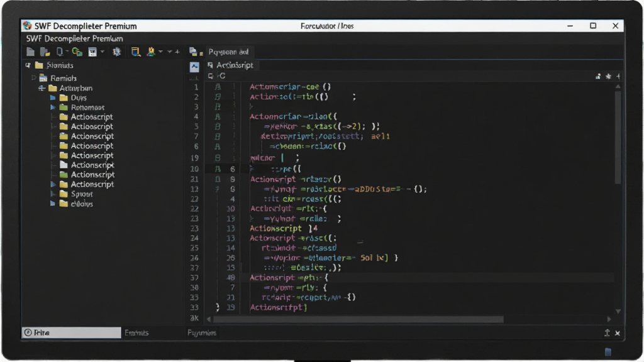Click the up-arrow icon on the bottom panel bar

(607, 333)
